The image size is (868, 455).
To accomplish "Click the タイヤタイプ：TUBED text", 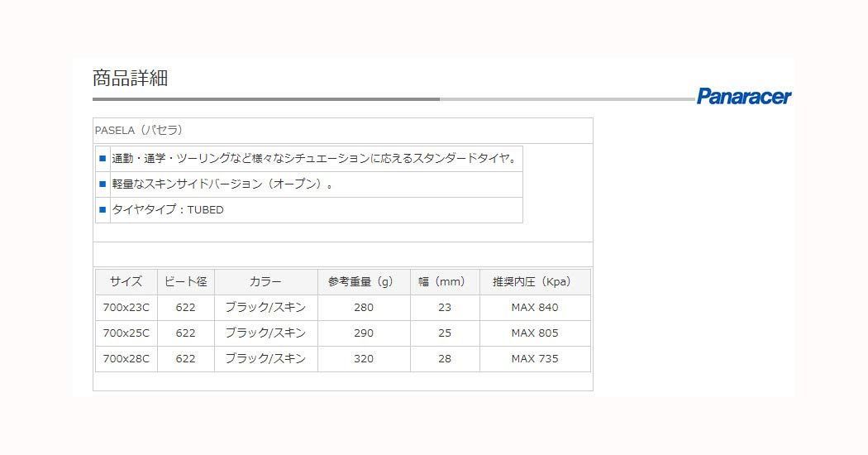I will tap(168, 209).
